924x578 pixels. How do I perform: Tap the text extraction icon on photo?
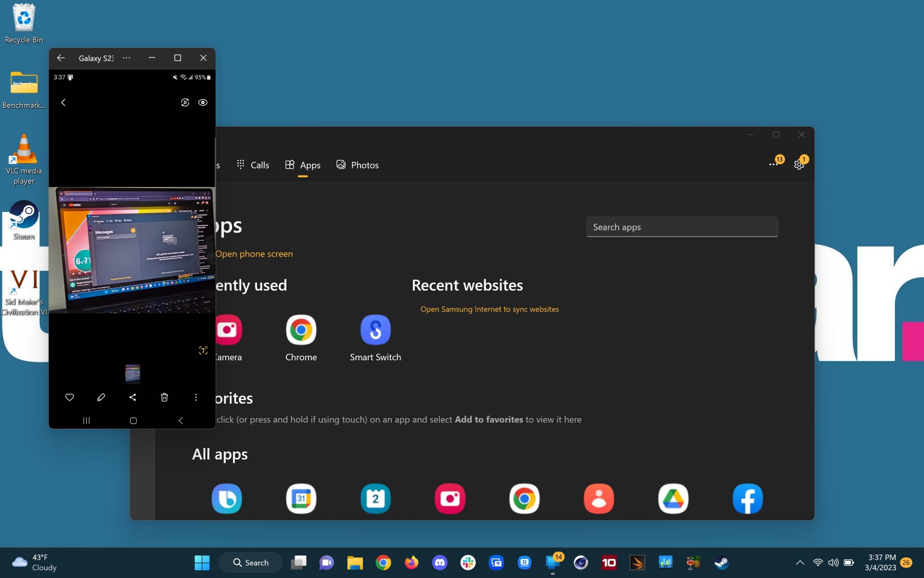coord(203,351)
